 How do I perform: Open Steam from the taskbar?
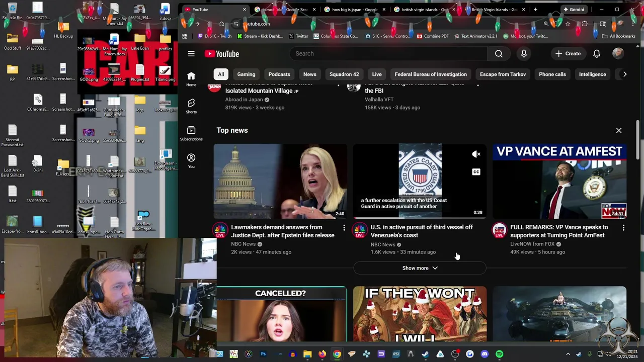(425, 354)
